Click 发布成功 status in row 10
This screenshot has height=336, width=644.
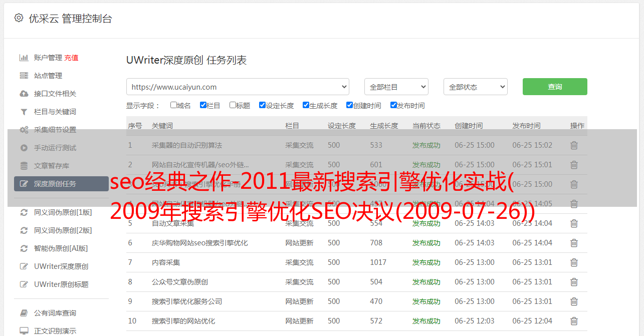click(x=426, y=321)
